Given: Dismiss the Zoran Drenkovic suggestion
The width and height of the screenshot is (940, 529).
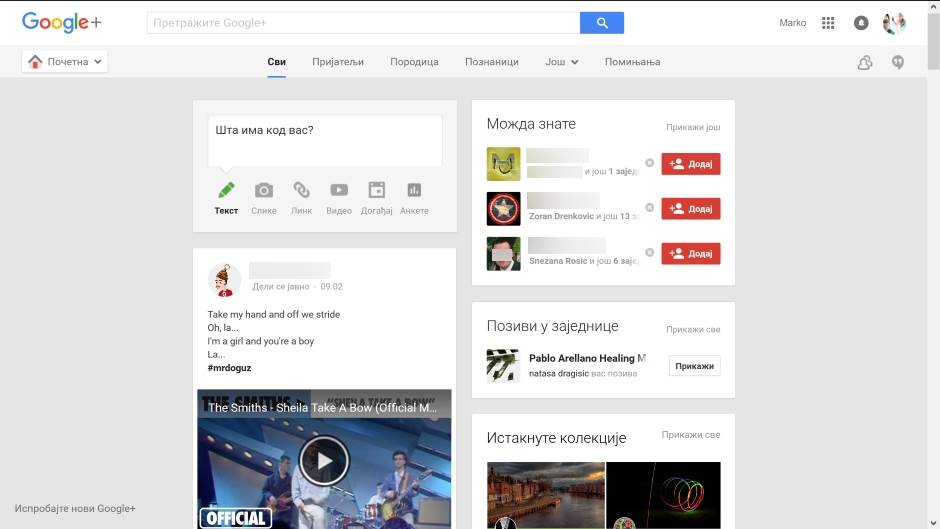Looking at the screenshot, I should (649, 208).
